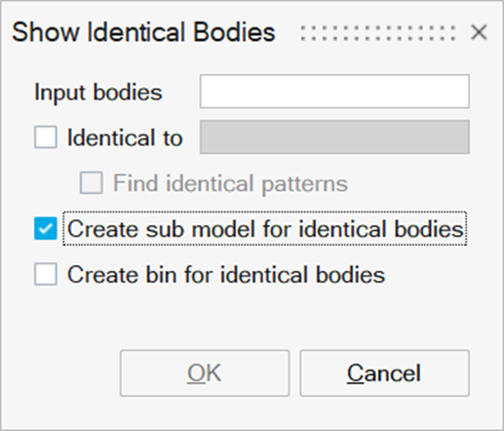This screenshot has width=504, height=431.
Task: Toggle via Create bin label text
Action: pyautogui.click(x=226, y=275)
